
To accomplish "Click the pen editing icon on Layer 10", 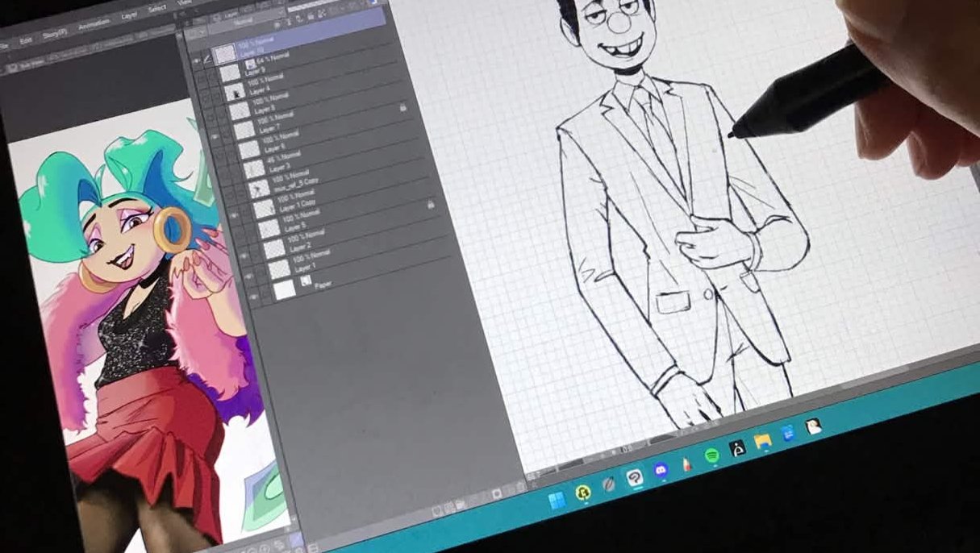I will coord(207,60).
